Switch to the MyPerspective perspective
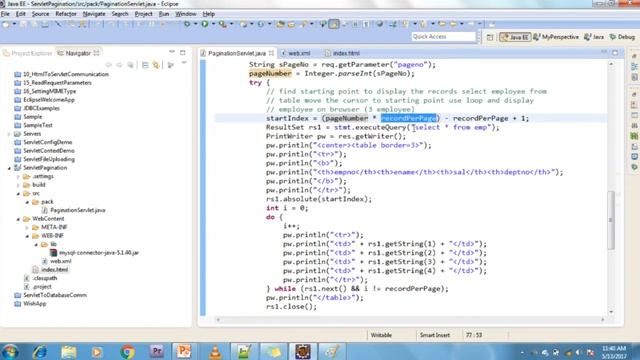 (556, 37)
